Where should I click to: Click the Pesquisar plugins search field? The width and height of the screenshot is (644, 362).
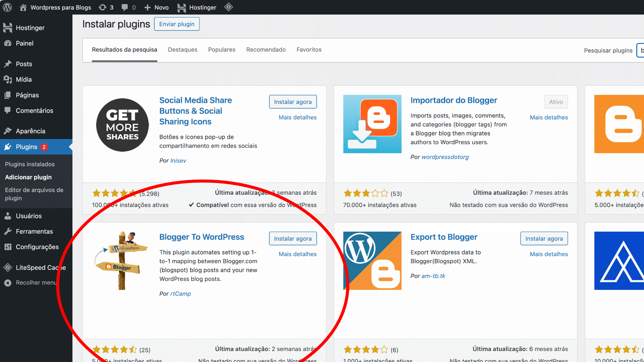coord(640,50)
